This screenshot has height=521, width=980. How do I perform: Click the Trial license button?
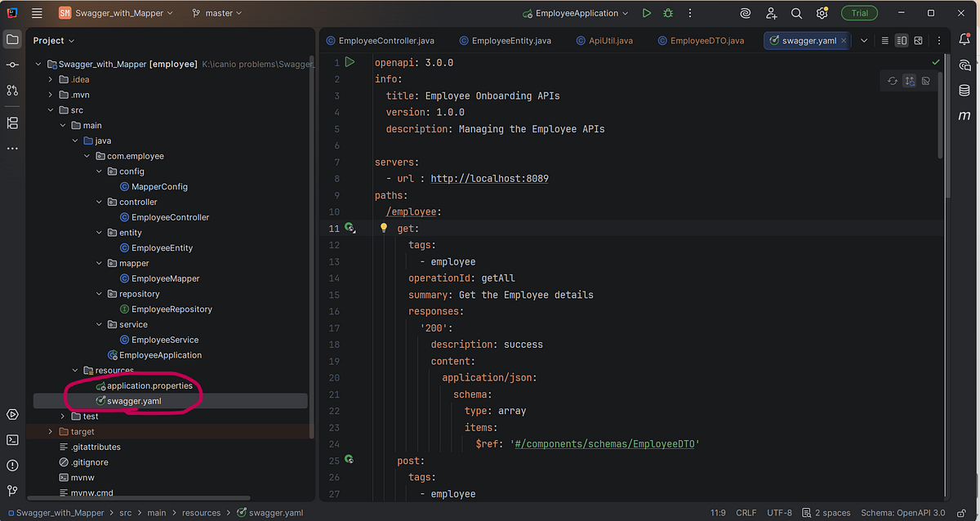[x=860, y=13]
